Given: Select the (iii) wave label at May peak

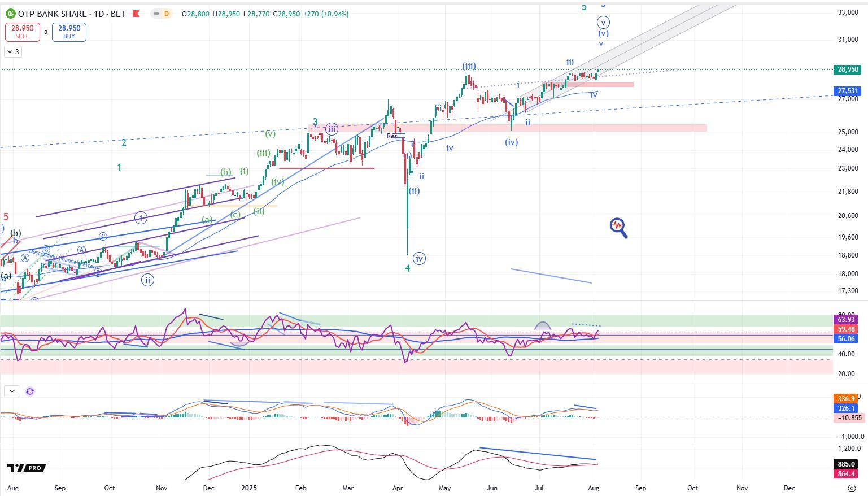Looking at the screenshot, I should [x=468, y=66].
